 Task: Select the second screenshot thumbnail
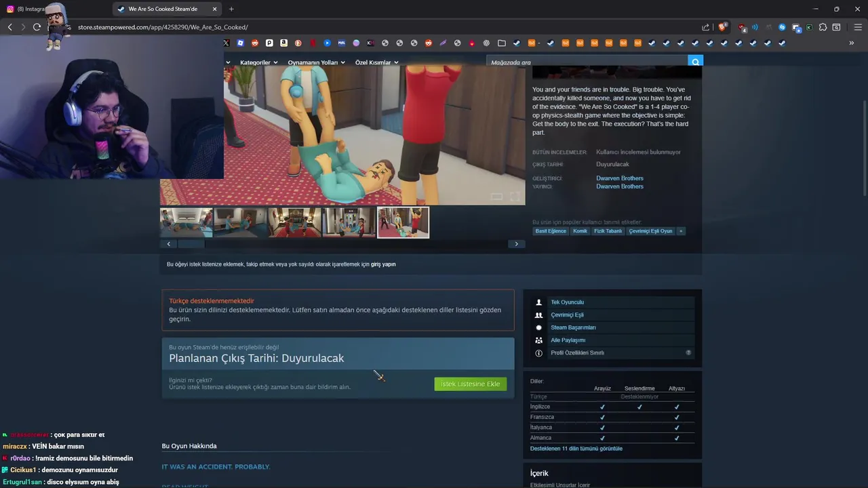click(241, 222)
